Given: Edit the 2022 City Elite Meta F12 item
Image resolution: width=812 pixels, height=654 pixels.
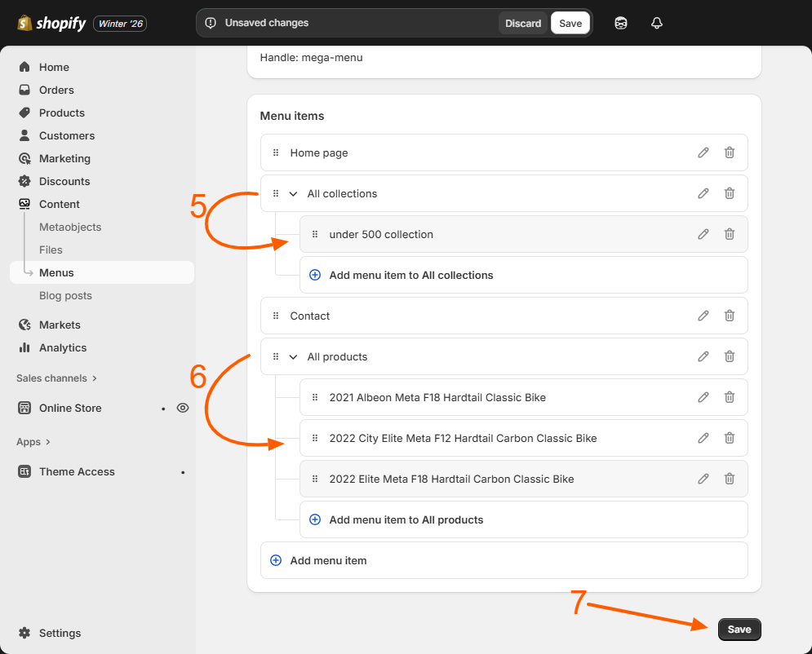Looking at the screenshot, I should pos(703,438).
